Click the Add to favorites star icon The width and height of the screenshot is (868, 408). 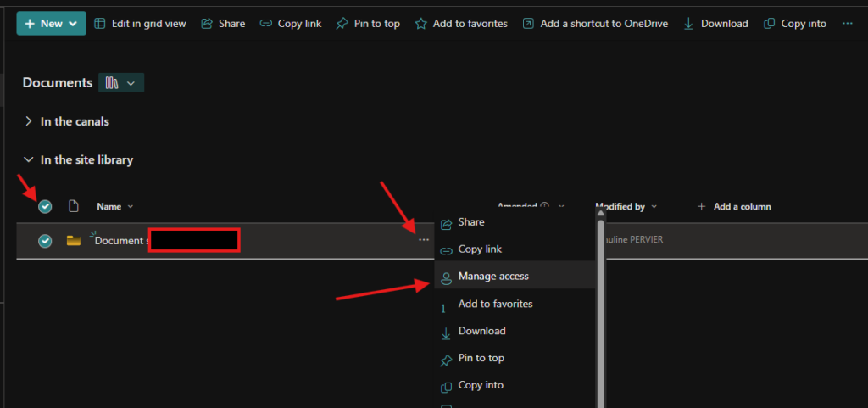coord(420,24)
